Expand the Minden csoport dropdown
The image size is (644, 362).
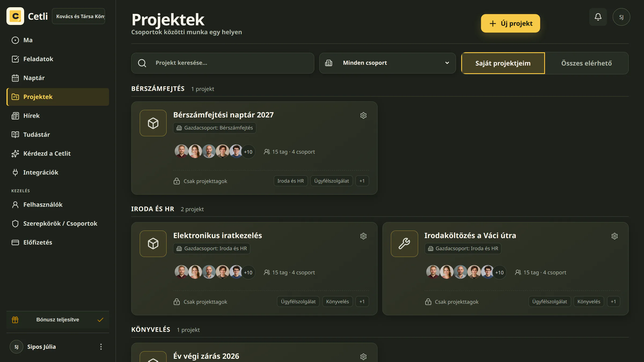[387, 63]
